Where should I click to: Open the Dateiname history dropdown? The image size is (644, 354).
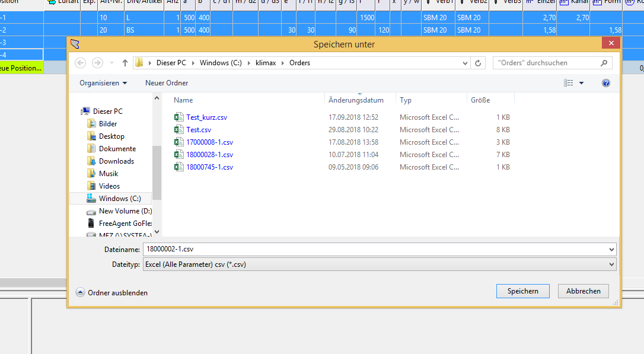pyautogui.click(x=611, y=249)
